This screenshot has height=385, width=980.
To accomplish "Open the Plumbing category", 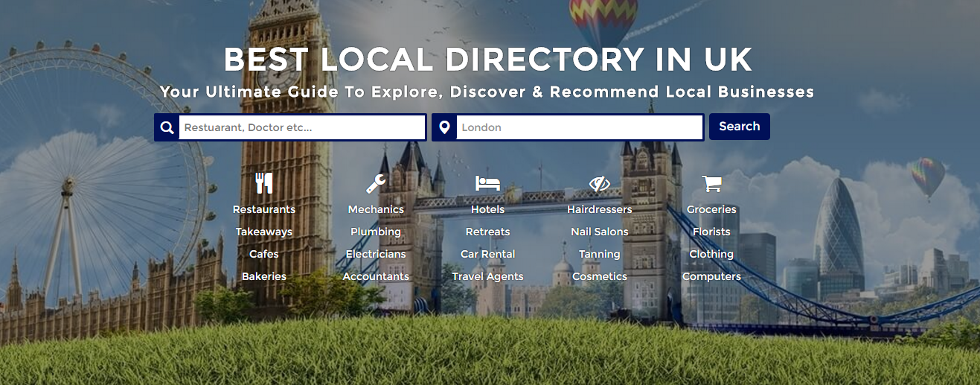I will point(376,232).
